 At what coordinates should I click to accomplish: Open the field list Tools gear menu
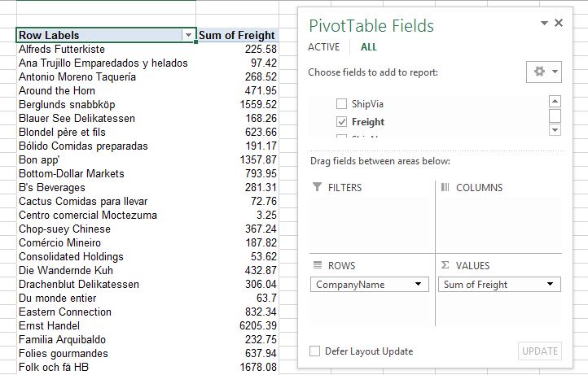pos(544,72)
